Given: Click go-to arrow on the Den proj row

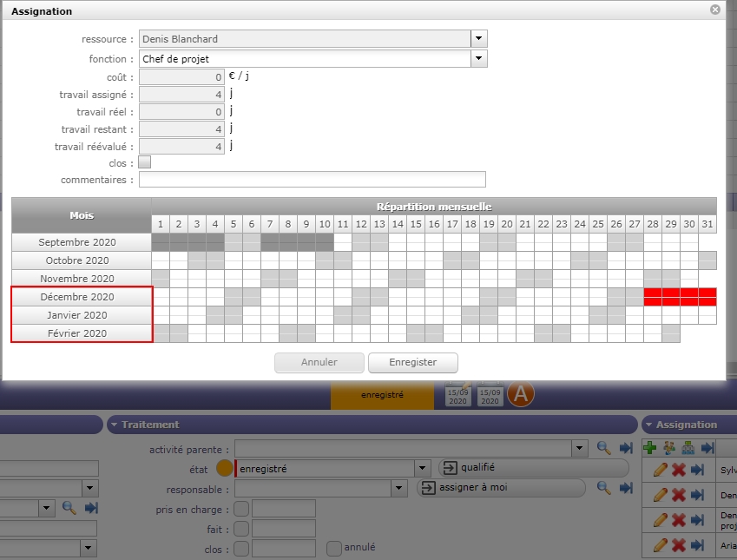Looking at the screenshot, I should [x=698, y=519].
